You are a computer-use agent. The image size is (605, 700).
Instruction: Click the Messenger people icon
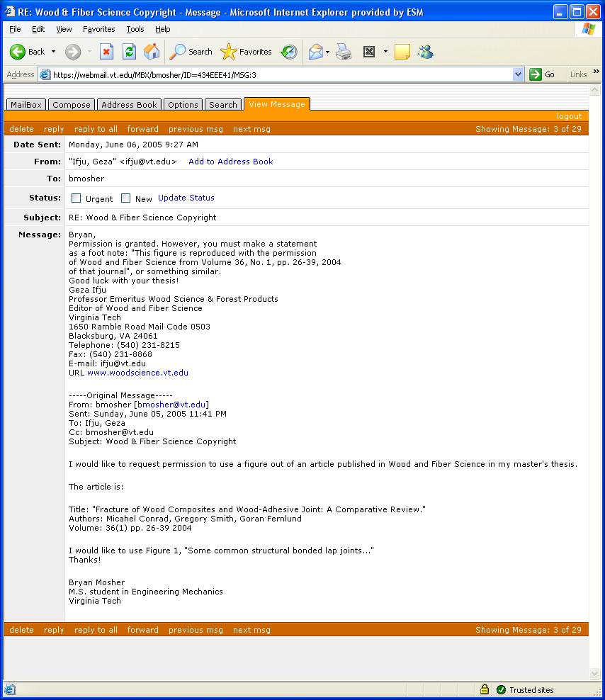click(x=425, y=52)
